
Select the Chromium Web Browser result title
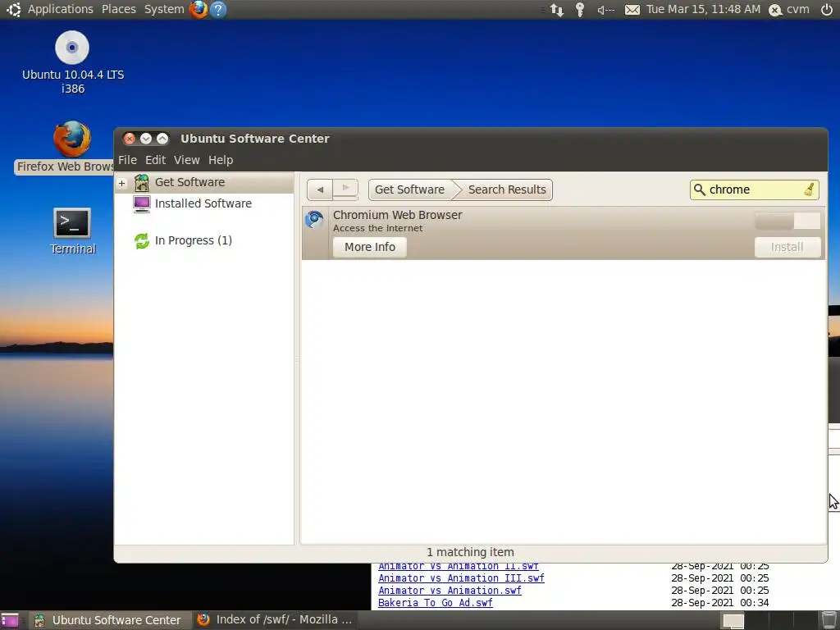coord(398,215)
